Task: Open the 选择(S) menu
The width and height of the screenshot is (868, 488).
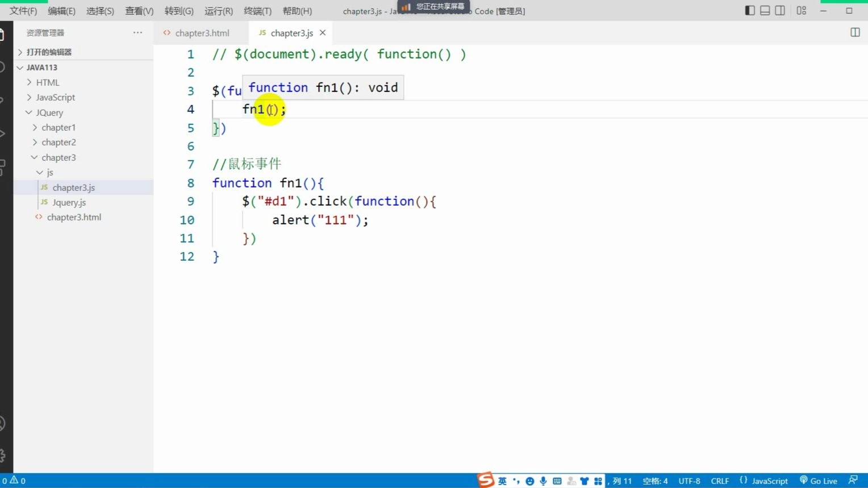Action: (x=100, y=11)
